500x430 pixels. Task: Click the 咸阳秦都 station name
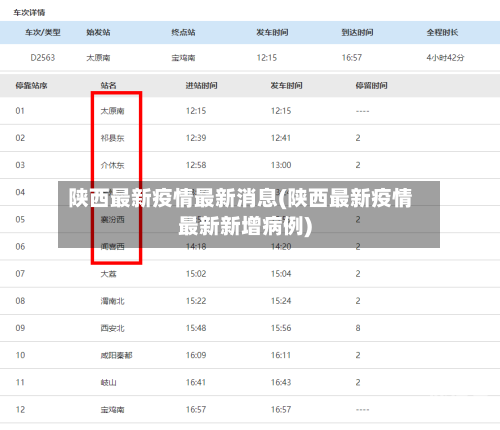pyautogui.click(x=117, y=355)
